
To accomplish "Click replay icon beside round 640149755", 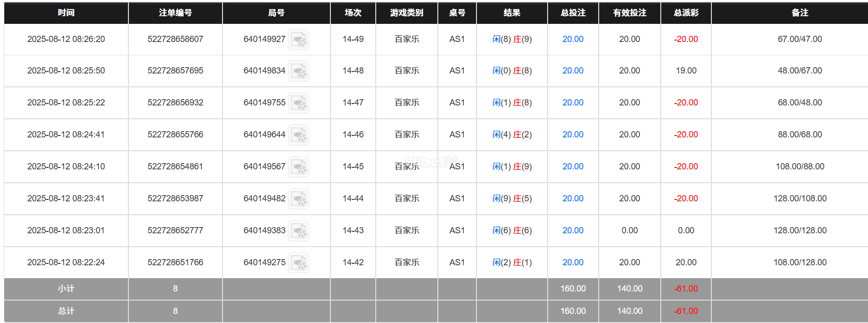I will [x=299, y=103].
